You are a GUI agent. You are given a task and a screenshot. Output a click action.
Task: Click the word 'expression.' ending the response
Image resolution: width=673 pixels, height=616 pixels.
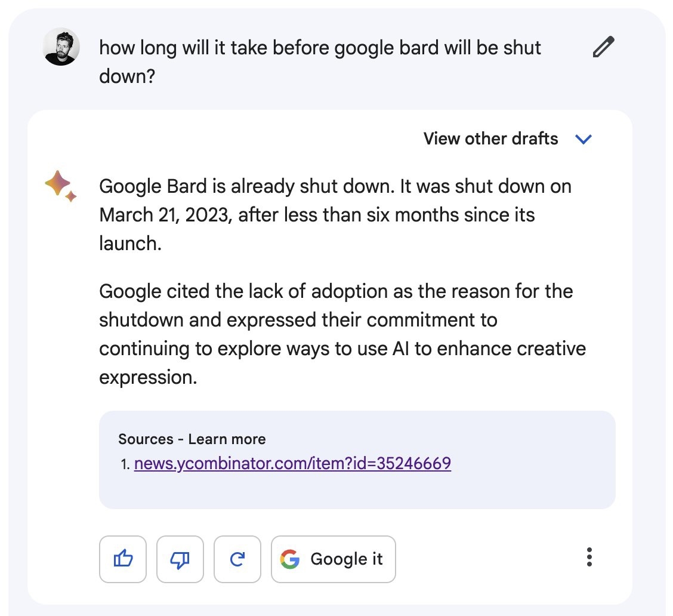pos(148,377)
